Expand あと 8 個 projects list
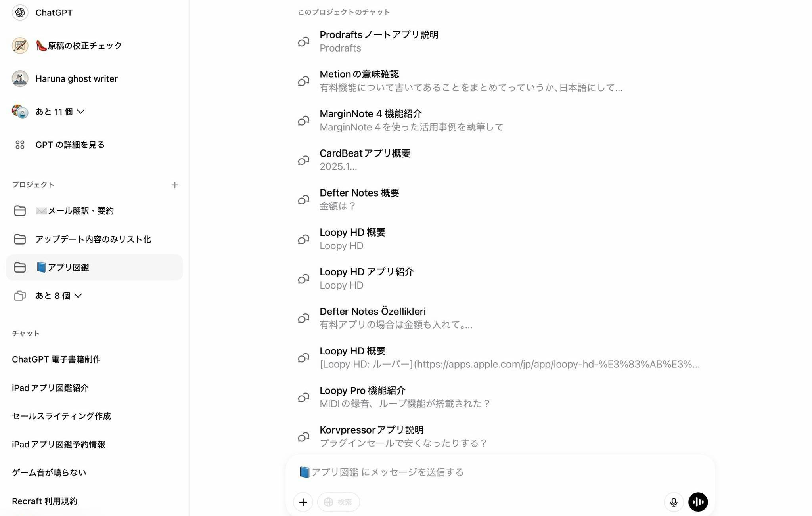The height and width of the screenshot is (516, 812). (58, 296)
